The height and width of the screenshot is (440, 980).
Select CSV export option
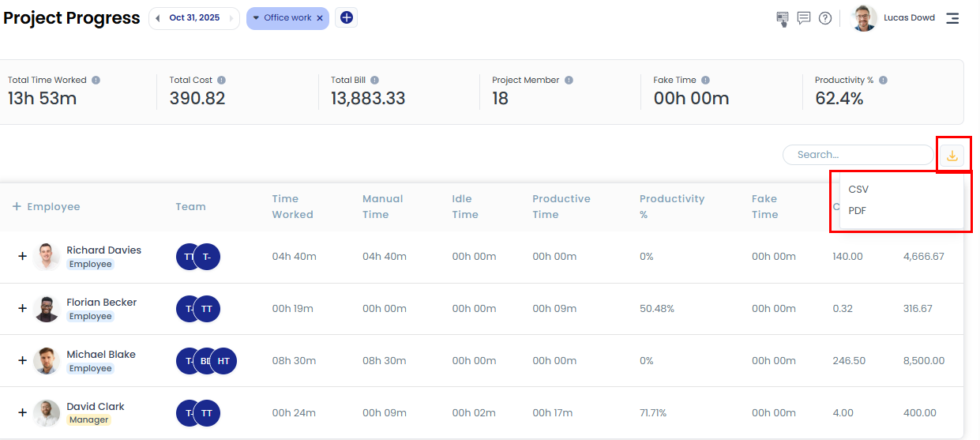pos(858,190)
